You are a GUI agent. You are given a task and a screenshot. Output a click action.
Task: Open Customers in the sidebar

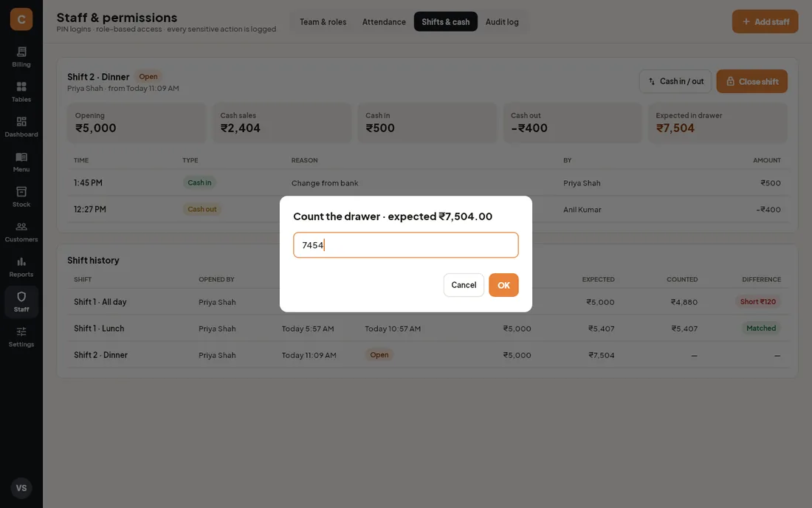tap(21, 232)
